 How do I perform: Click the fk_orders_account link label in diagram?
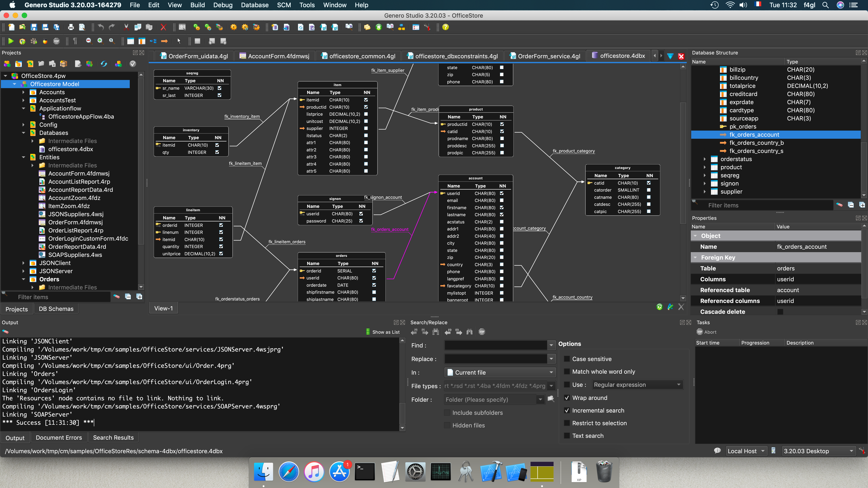click(389, 229)
